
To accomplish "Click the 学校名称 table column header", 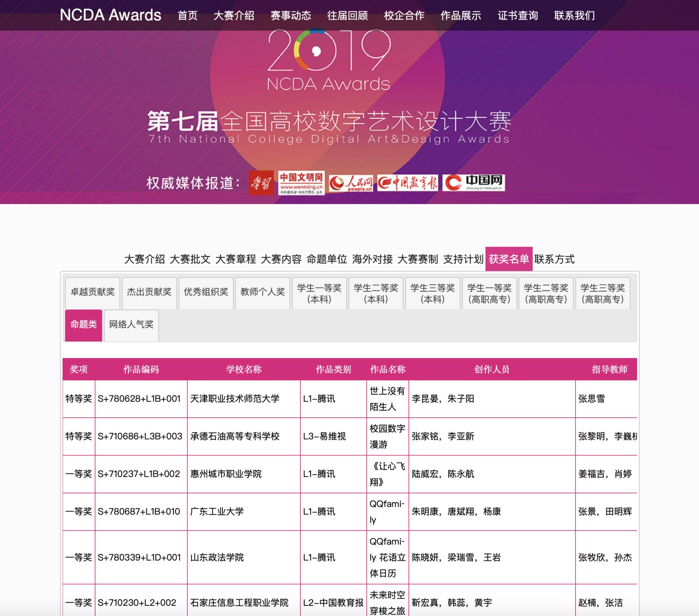I will [244, 369].
